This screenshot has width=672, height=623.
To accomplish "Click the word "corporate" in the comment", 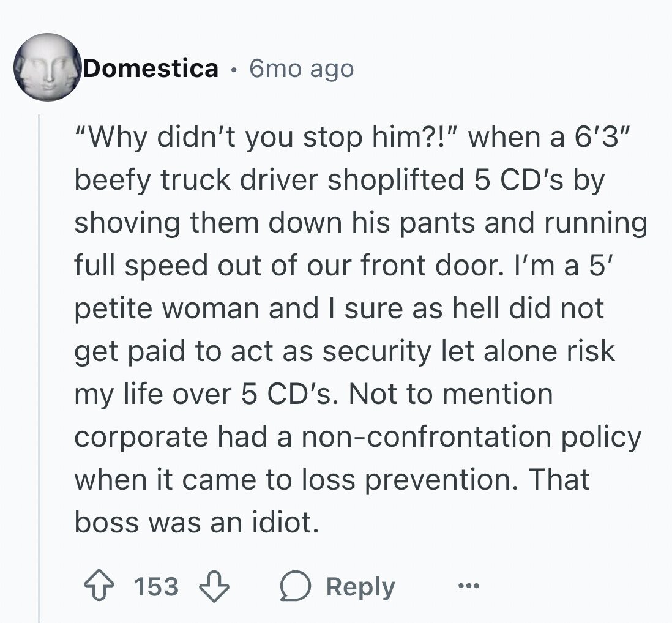I will pyautogui.click(x=142, y=438).
